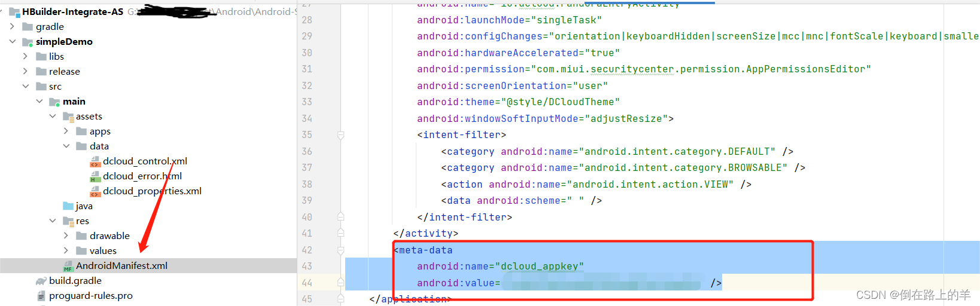Collapse the simpleDemo module chevron
The width and height of the screenshot is (980, 306).
coord(12,41)
